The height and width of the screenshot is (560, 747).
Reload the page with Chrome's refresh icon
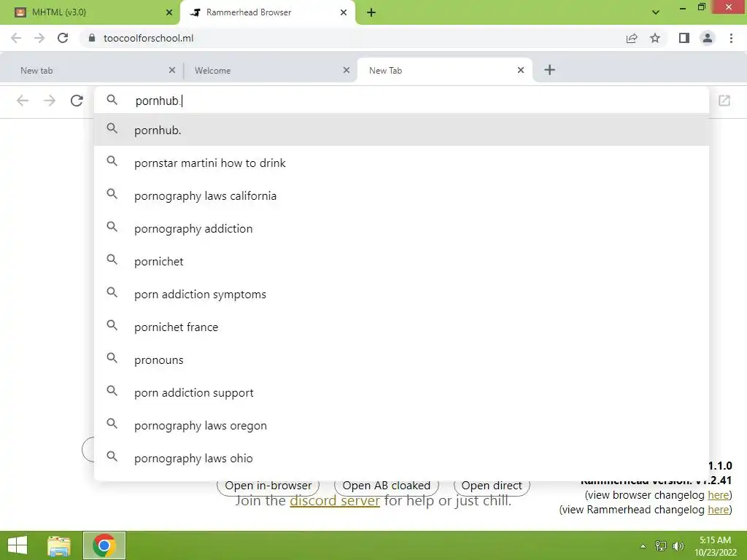point(63,38)
